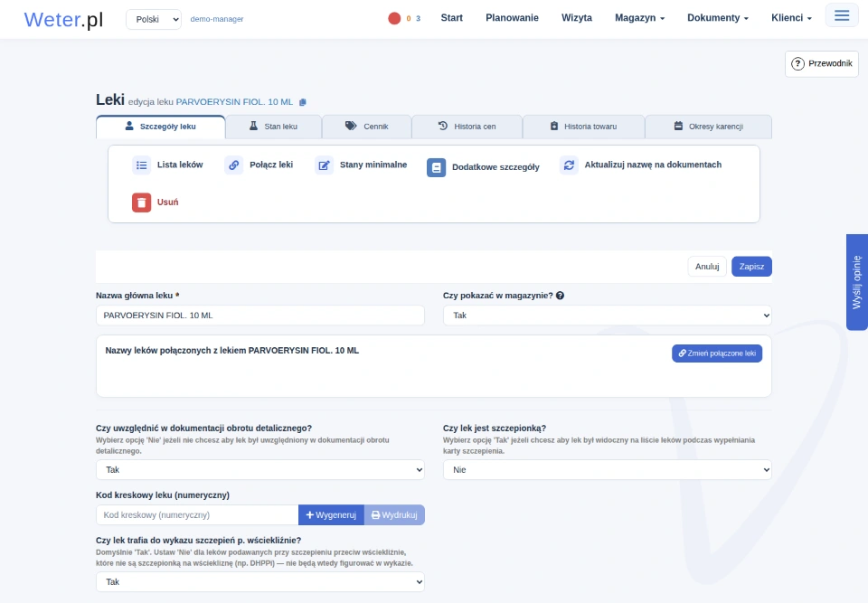Image resolution: width=868 pixels, height=603 pixels.
Task: Open the Przewodnik guide button
Action: point(822,63)
